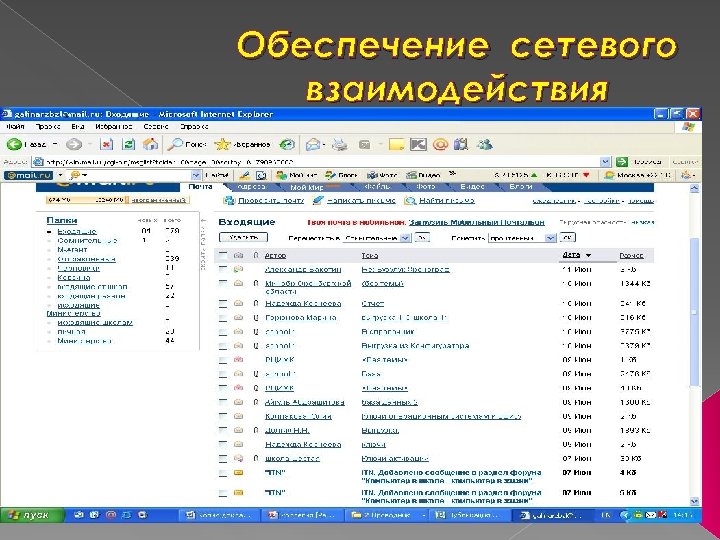Tick checkbox for the 11 Июн message
720x540 pixels.
coord(223,269)
